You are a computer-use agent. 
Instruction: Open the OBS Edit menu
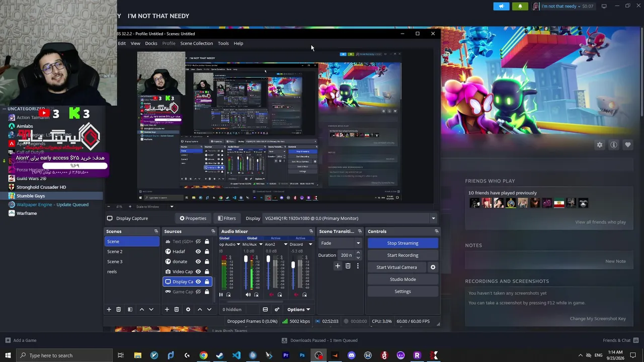(122, 43)
